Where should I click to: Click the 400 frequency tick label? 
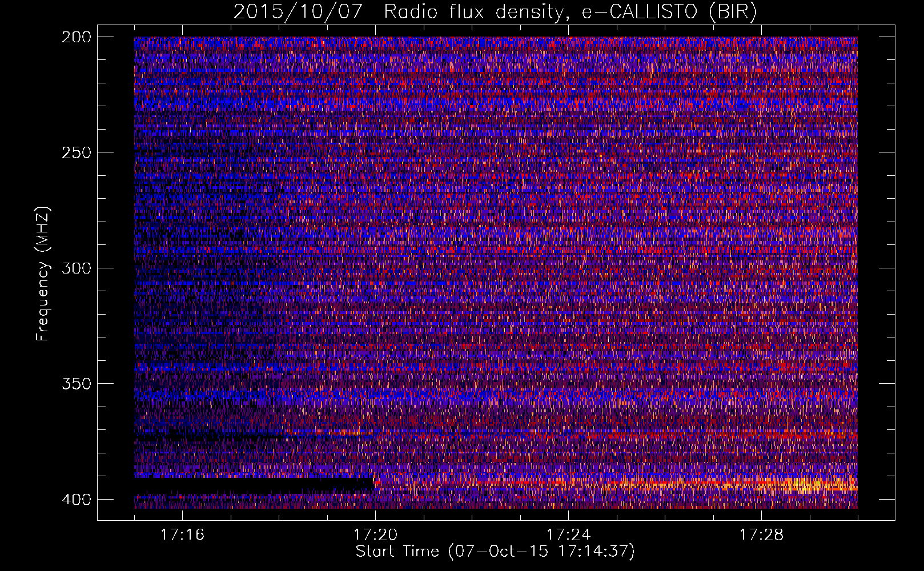point(76,499)
